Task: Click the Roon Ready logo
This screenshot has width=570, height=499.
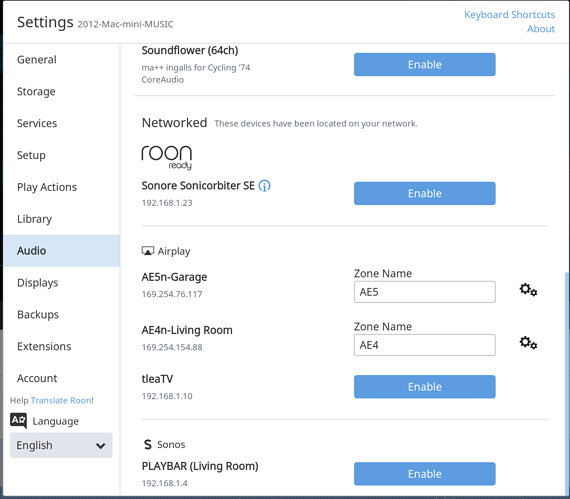Action: [167, 157]
